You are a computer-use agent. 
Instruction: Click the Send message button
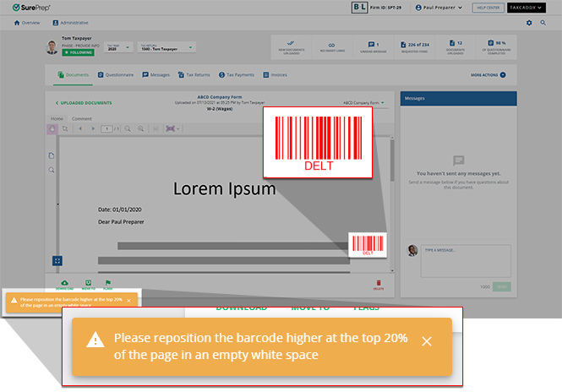pyautogui.click(x=501, y=286)
